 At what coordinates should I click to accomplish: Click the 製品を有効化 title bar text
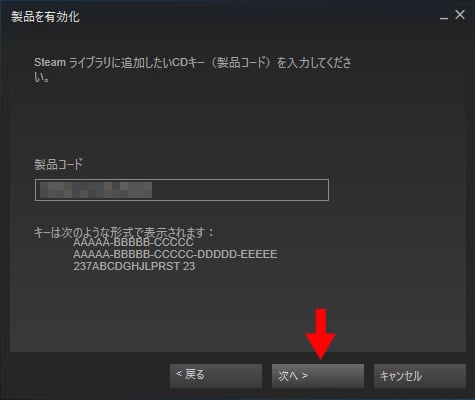point(45,17)
